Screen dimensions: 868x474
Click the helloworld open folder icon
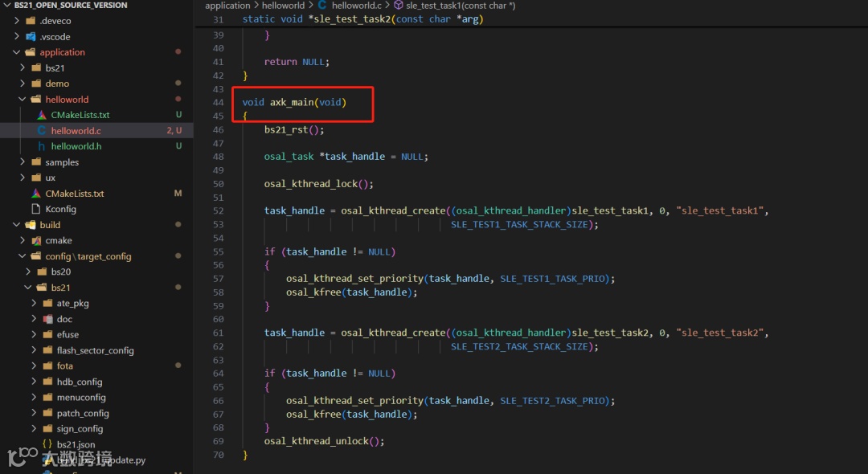tap(36, 99)
